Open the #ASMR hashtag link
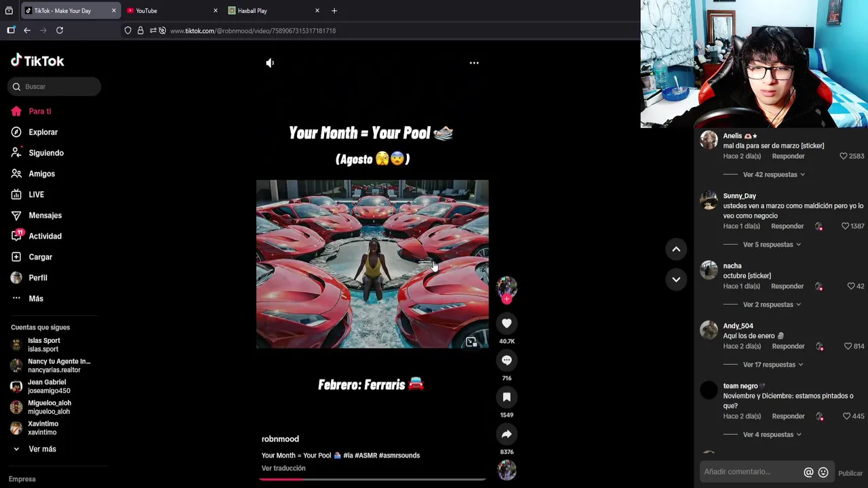 (365, 455)
